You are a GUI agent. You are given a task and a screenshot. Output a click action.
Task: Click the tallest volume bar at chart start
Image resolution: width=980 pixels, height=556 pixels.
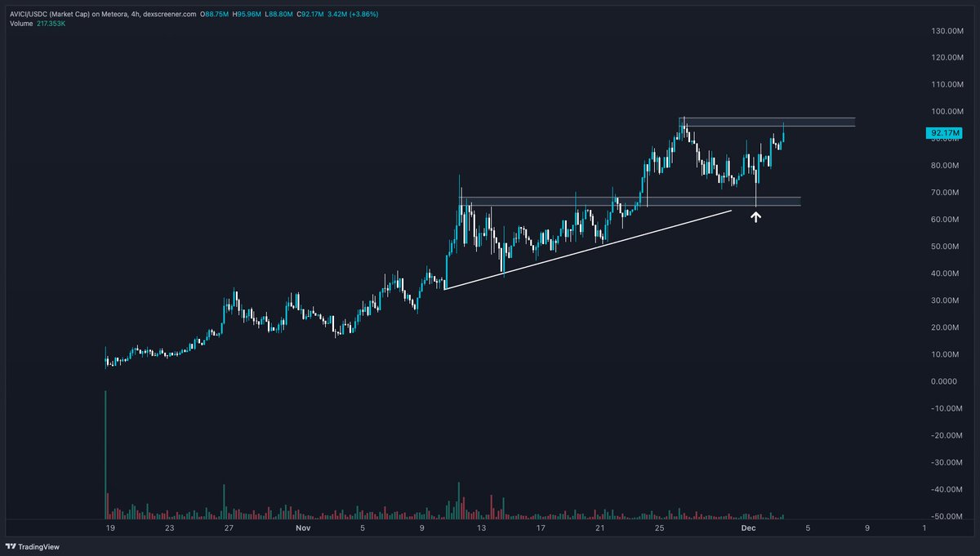point(105,455)
